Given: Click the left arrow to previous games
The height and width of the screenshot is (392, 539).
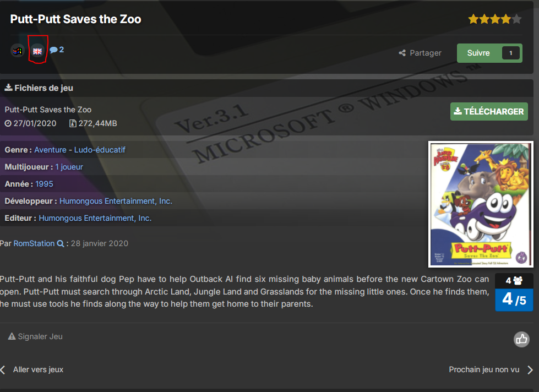Looking at the screenshot, I should [x=3, y=370].
